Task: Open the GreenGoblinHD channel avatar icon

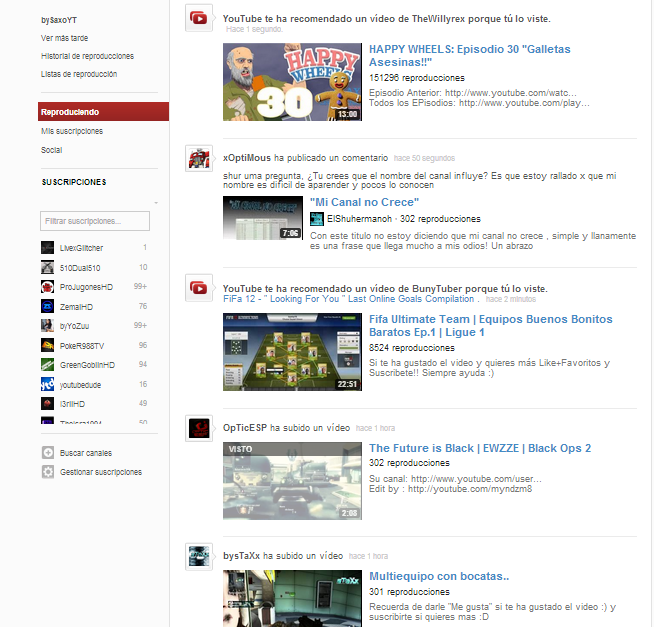Action: (x=47, y=365)
